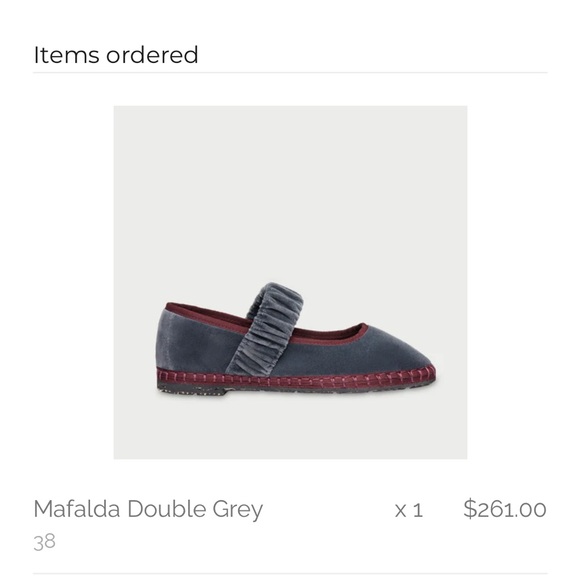Select the size 38 label
The height and width of the screenshot is (580, 580).
click(44, 542)
